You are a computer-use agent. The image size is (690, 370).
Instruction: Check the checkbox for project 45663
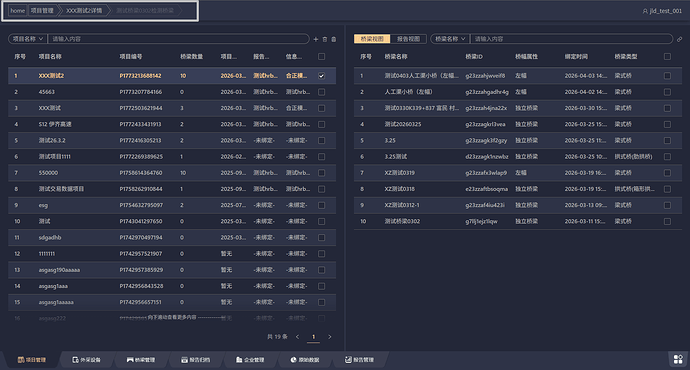[322, 92]
